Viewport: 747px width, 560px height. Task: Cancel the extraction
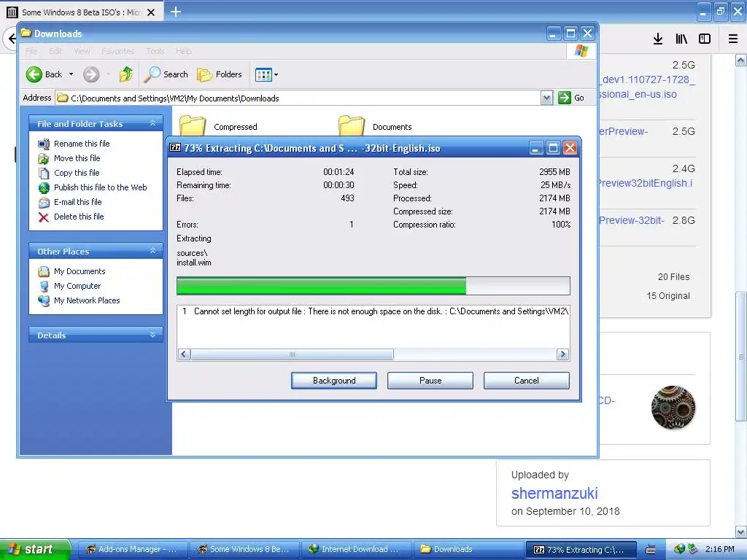pos(527,381)
